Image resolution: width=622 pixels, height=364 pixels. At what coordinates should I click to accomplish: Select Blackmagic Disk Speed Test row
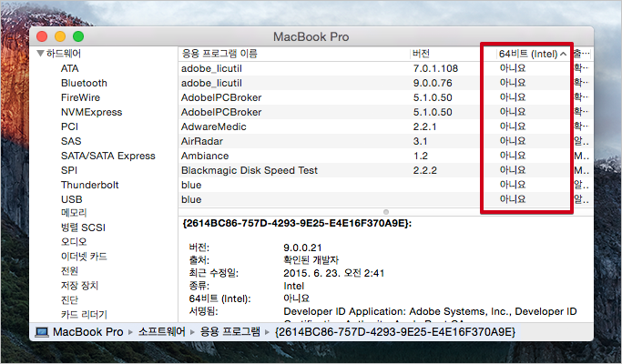coord(384,170)
